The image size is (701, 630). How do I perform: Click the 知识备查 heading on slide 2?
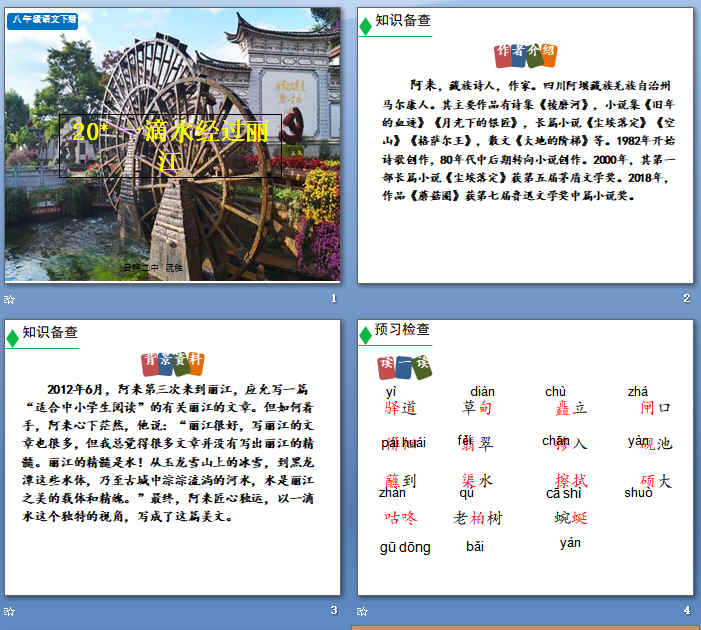[403, 20]
